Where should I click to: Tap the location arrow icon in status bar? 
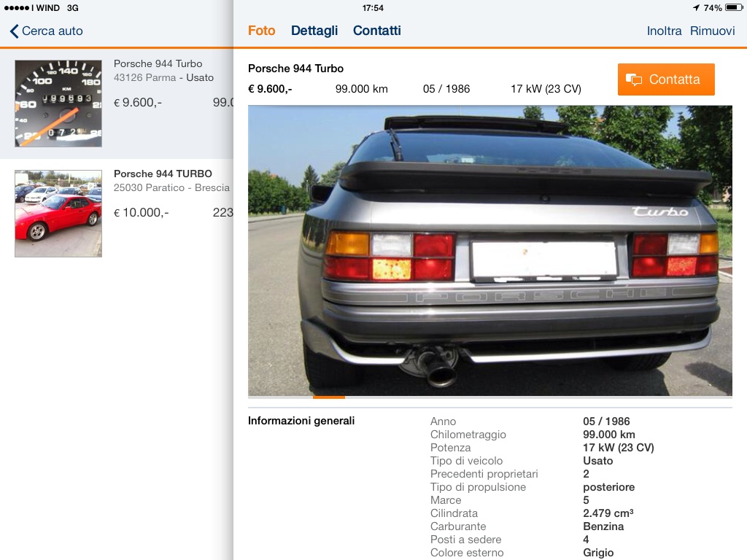point(696,7)
